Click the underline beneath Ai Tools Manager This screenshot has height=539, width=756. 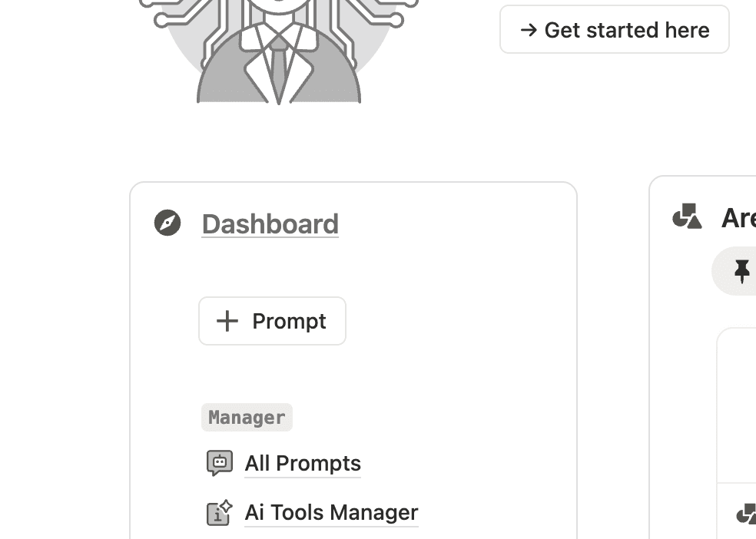[330, 526]
